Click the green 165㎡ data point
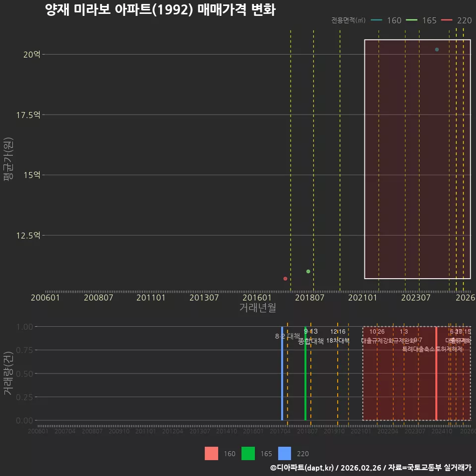The height and width of the screenshot is (476, 476). [308, 271]
